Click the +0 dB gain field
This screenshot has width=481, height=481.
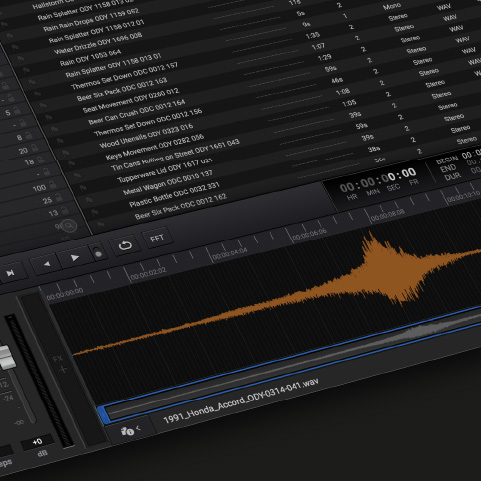tap(37, 442)
